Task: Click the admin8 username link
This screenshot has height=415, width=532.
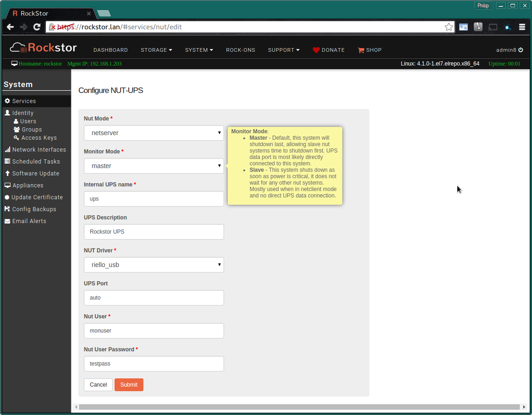Action: pos(506,50)
